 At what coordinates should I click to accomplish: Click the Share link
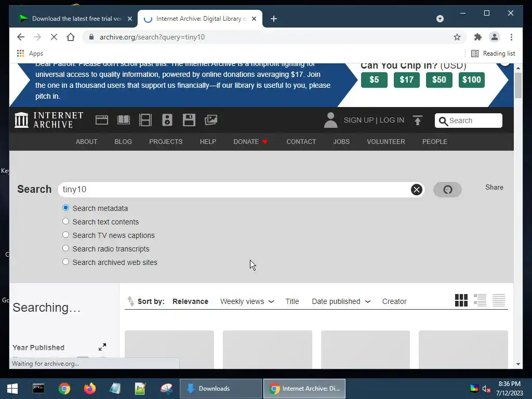pos(494,187)
